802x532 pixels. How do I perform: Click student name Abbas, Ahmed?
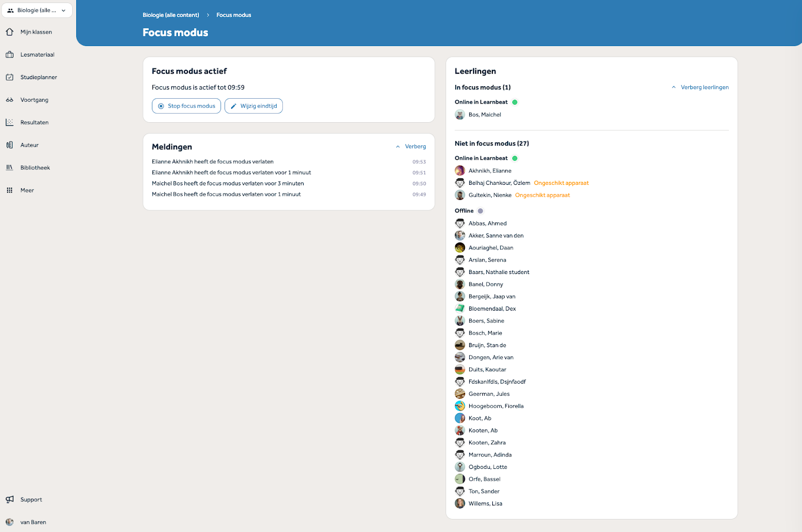488,223
